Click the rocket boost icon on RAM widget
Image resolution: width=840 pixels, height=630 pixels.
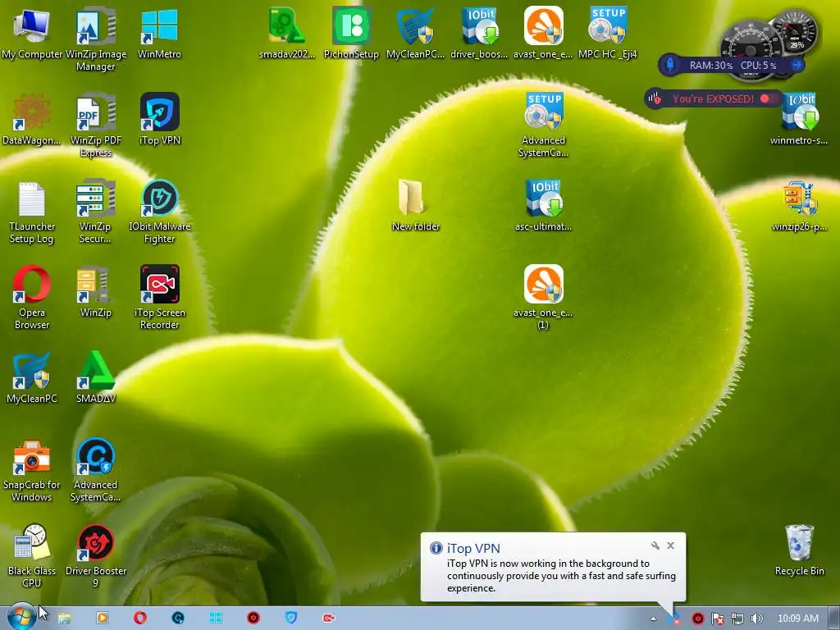click(669, 66)
